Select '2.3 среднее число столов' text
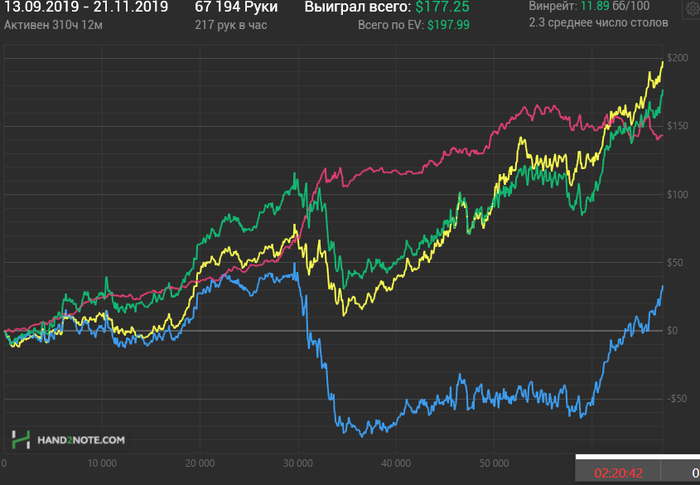The height and width of the screenshot is (485, 700). [598, 23]
